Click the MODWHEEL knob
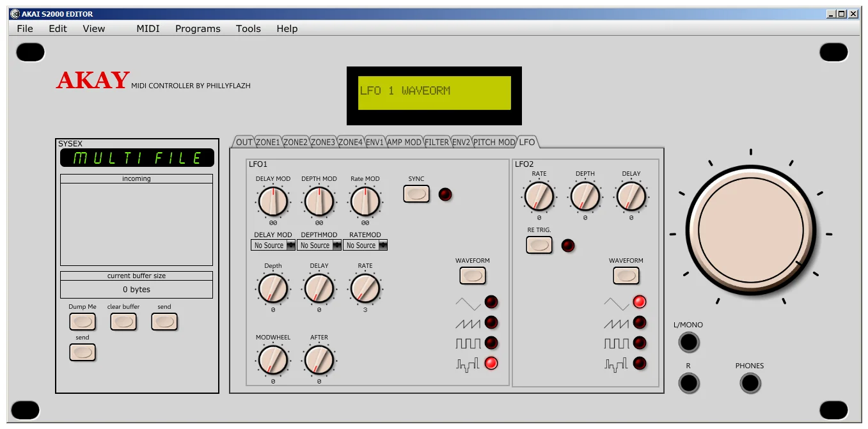The width and height of the screenshot is (868, 429). point(273,360)
